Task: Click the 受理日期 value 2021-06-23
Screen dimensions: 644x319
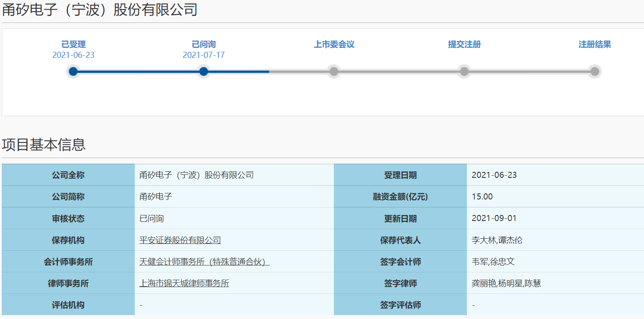Action: pyautogui.click(x=494, y=175)
